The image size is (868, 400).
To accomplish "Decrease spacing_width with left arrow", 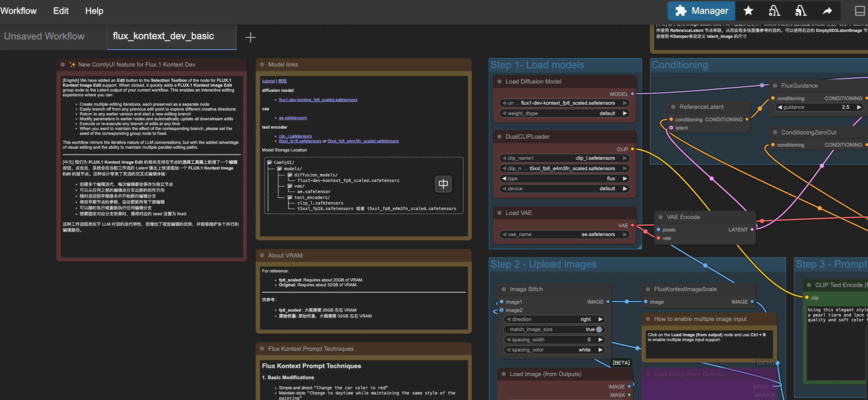I will [x=509, y=340].
